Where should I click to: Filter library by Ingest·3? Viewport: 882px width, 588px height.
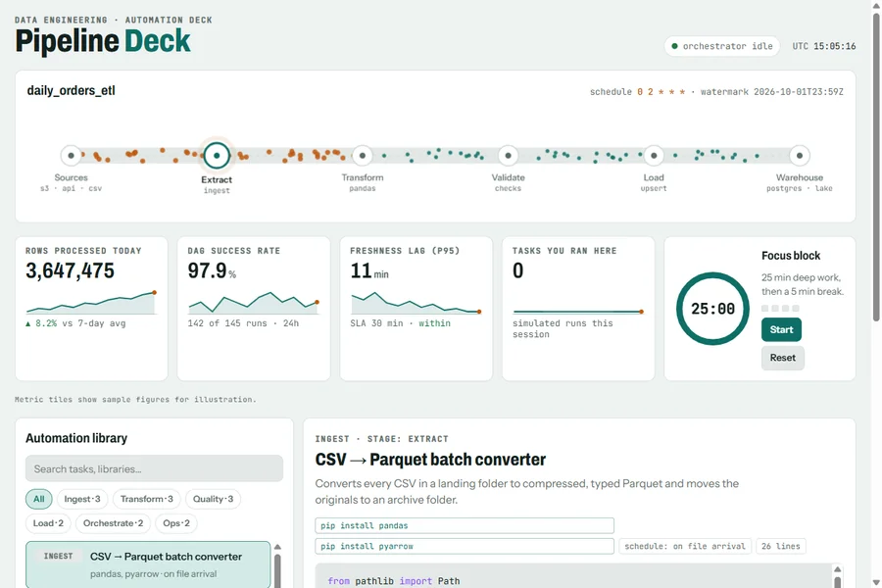[82, 499]
